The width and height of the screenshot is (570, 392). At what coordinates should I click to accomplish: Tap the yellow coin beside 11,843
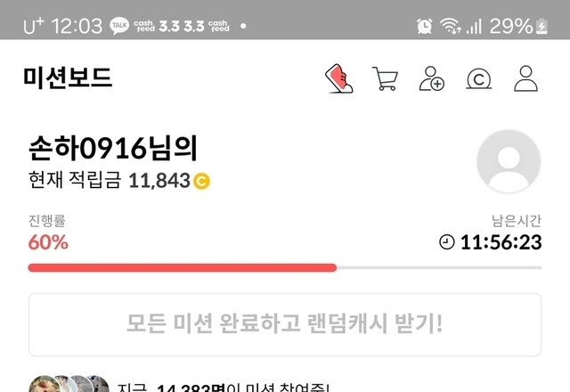[x=201, y=181]
